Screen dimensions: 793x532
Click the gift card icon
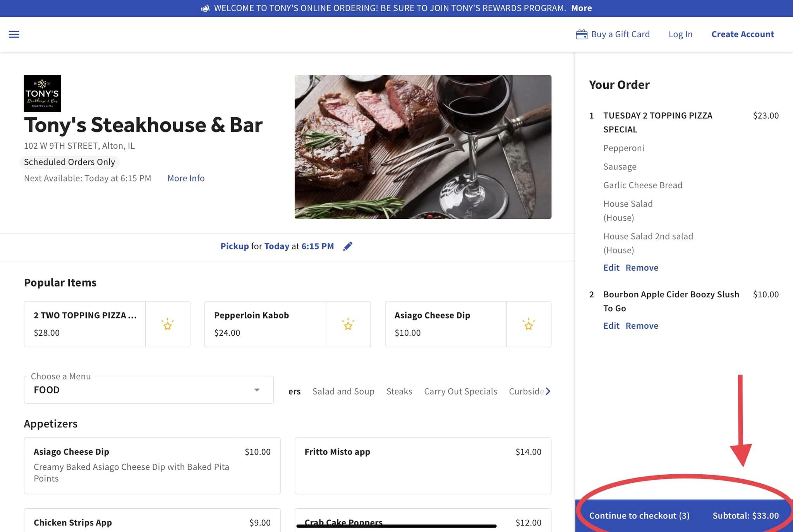(x=581, y=34)
